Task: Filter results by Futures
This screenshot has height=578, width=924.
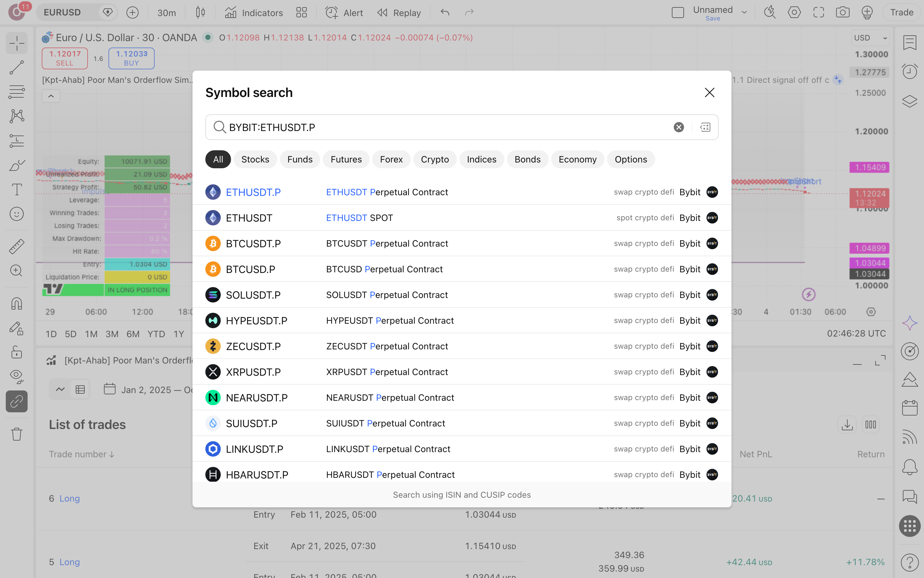Action: point(346,159)
